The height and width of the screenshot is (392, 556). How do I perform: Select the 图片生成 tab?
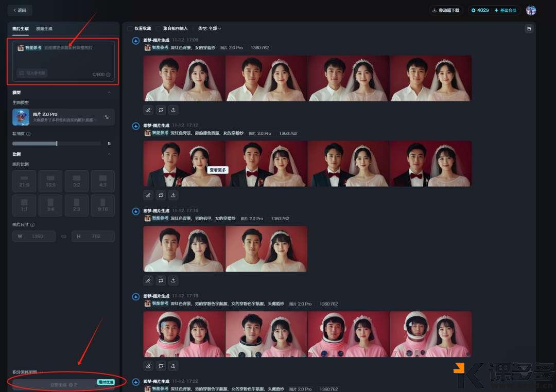click(x=21, y=29)
